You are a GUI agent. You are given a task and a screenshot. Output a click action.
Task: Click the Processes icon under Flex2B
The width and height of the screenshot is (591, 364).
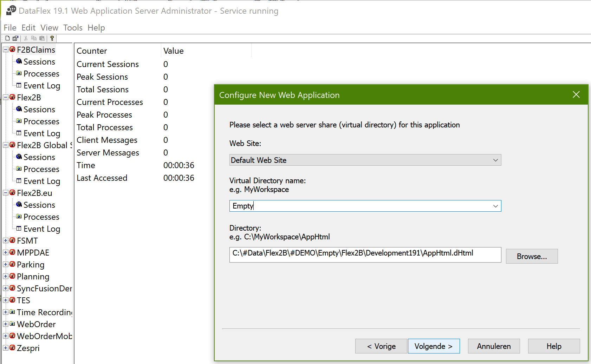19,121
